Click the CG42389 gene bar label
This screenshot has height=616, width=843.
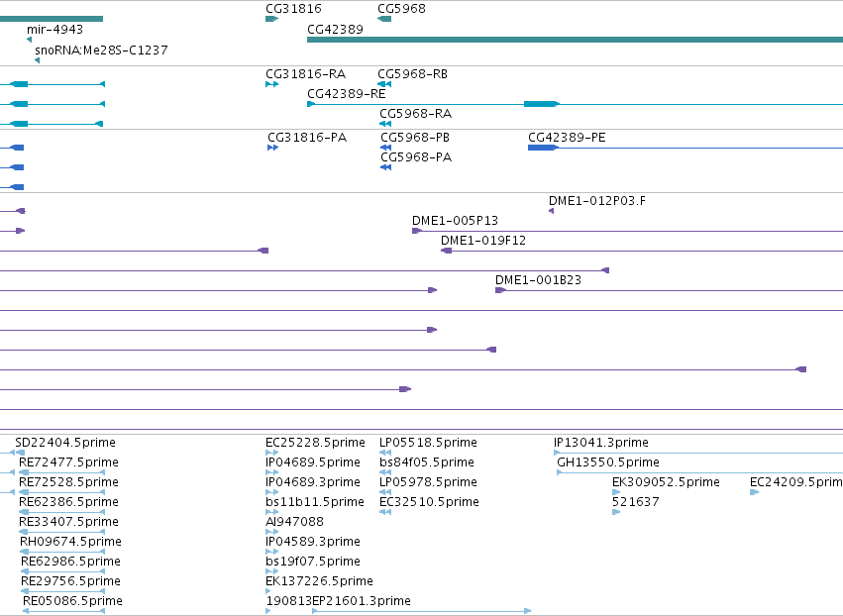pyautogui.click(x=335, y=30)
